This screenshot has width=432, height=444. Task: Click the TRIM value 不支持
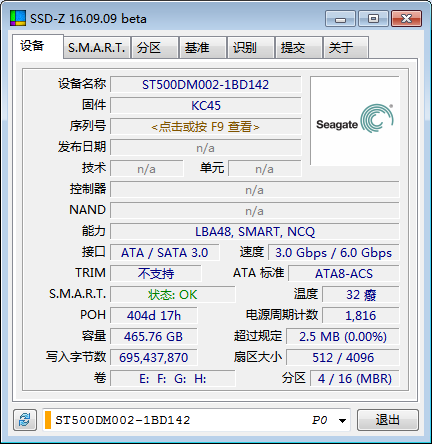[x=156, y=274]
